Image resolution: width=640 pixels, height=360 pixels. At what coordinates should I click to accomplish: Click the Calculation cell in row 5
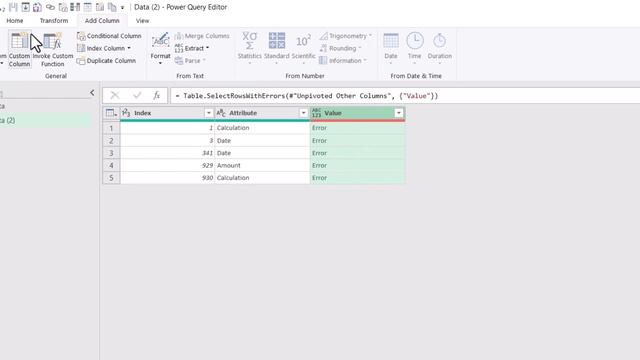pos(262,178)
